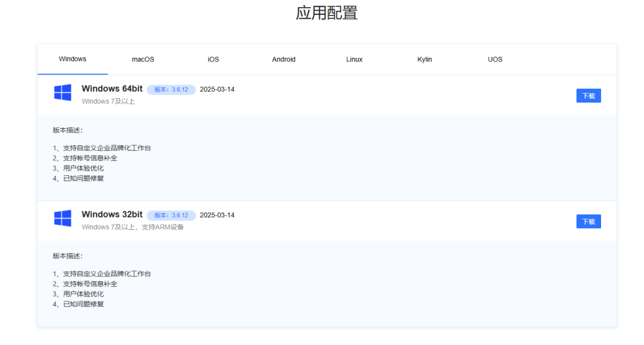The height and width of the screenshot is (345, 644).
Task: Click the Windows 32bit title
Action: click(112, 215)
